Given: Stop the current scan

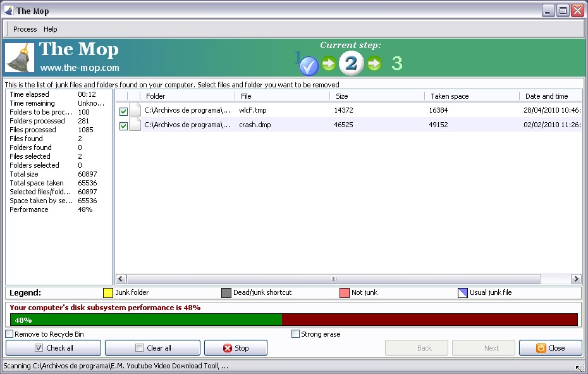Looking at the screenshot, I should pyautogui.click(x=236, y=347).
